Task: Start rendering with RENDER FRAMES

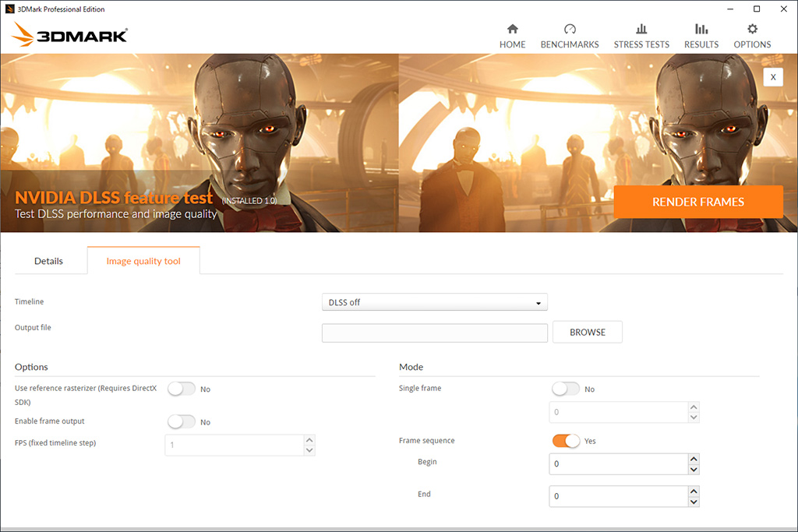Action: coord(698,202)
